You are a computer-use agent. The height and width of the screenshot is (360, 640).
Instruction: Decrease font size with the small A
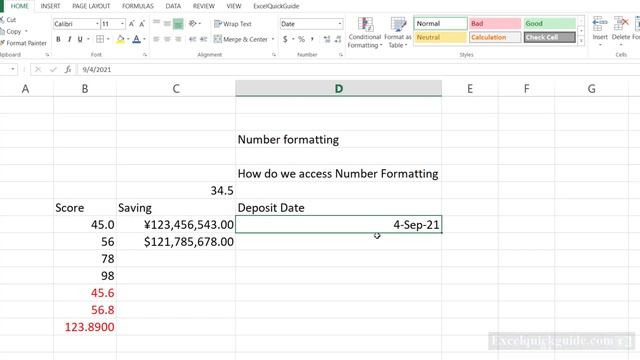click(142, 24)
